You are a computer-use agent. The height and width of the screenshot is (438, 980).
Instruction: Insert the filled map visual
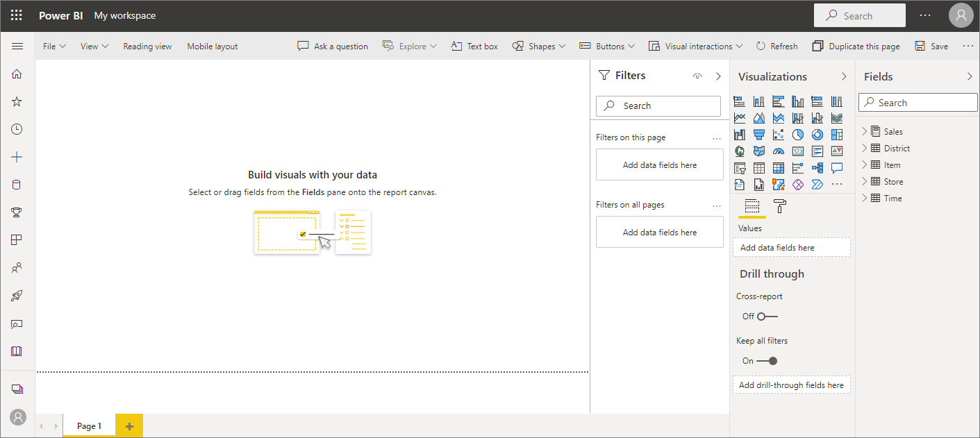coord(759,151)
